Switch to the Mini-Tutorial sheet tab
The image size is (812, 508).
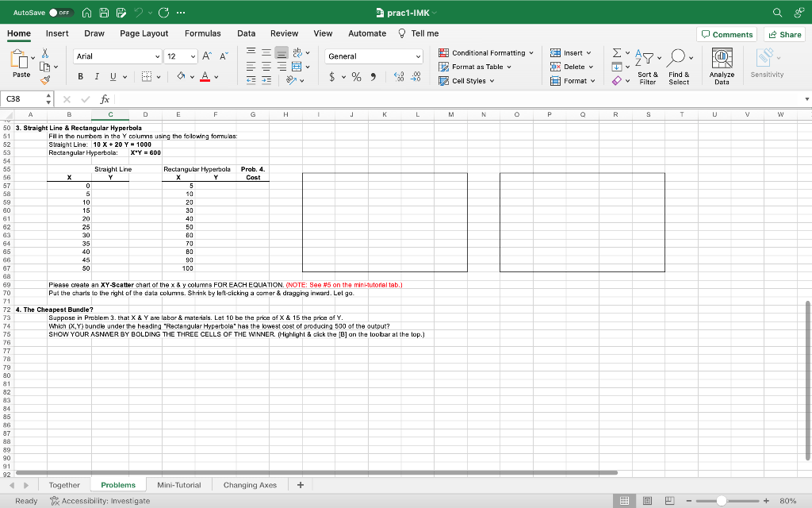(x=178, y=485)
